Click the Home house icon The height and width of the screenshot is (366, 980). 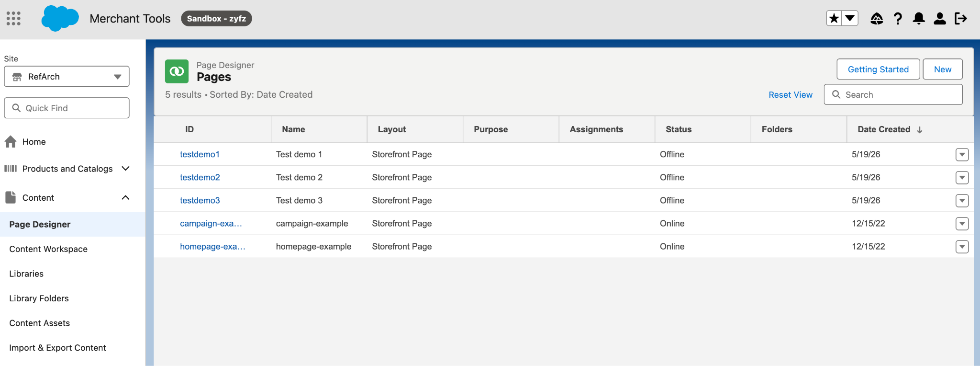coord(11,142)
